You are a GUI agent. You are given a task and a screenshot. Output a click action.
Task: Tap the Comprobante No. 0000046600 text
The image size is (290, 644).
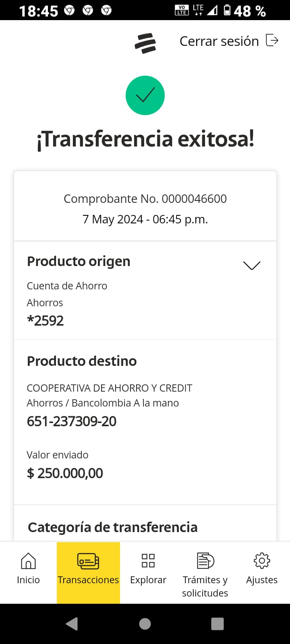pyautogui.click(x=145, y=199)
